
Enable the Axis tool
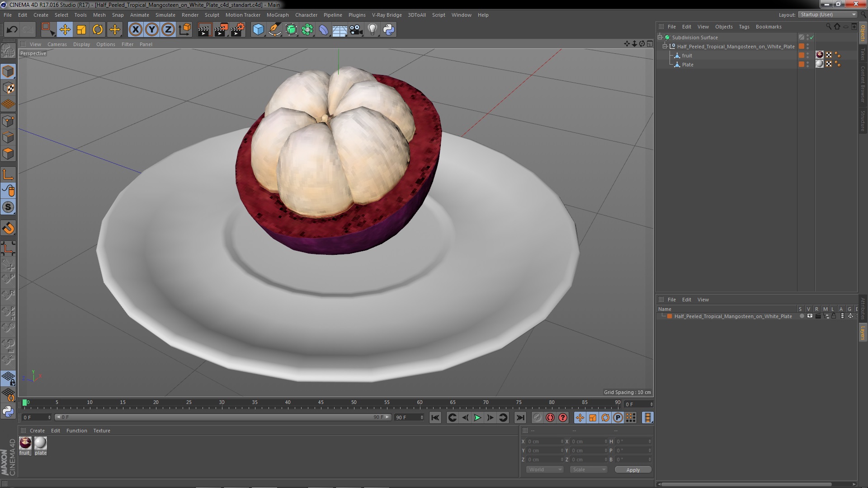tap(8, 174)
